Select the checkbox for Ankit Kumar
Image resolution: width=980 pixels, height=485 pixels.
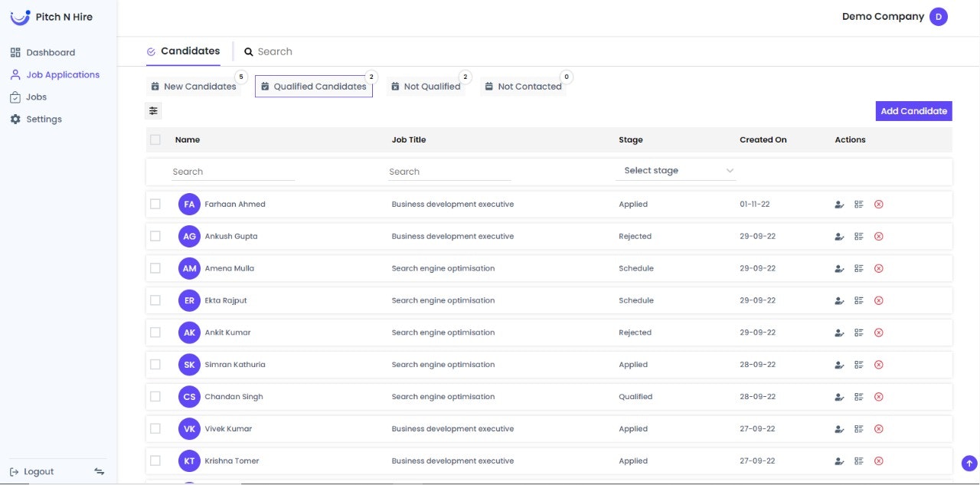point(155,333)
